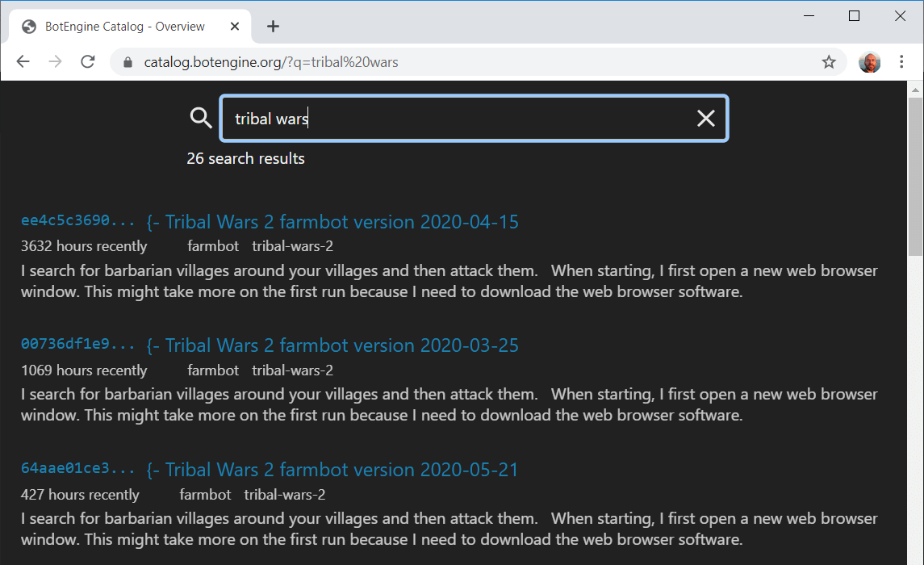Open Tribal Wars 2 farmbot version 2020-05-21
The width and height of the screenshot is (924, 565).
tap(332, 470)
